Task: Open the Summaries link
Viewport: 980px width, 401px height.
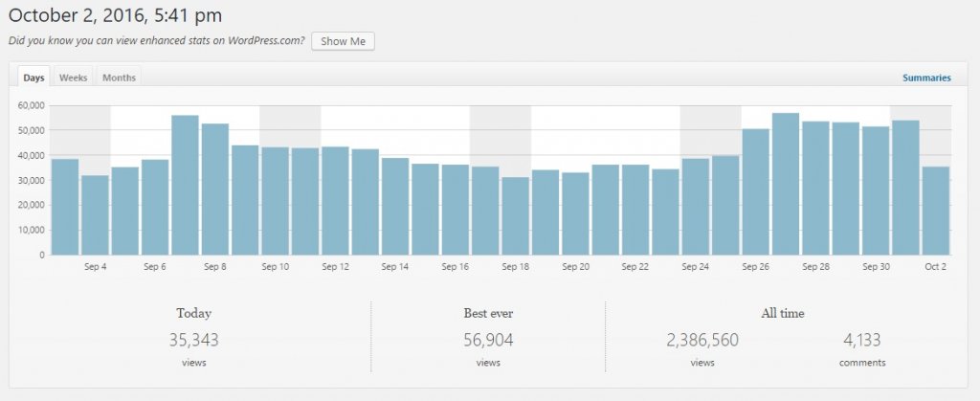Action: click(x=926, y=78)
